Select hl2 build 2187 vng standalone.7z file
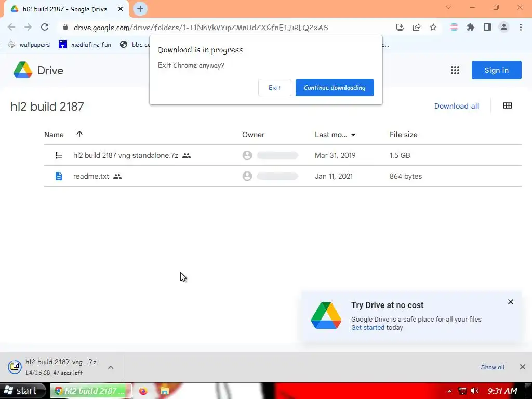 click(126, 155)
